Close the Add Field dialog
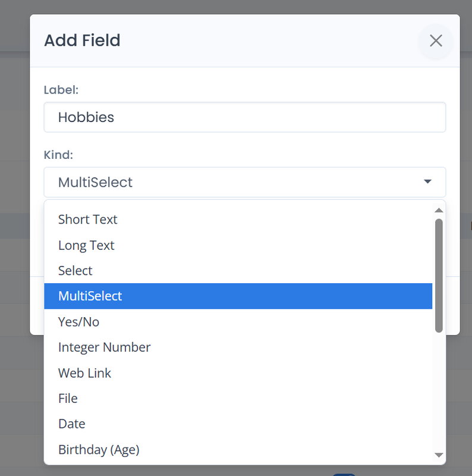Viewport: 472px width, 476px height. point(436,40)
